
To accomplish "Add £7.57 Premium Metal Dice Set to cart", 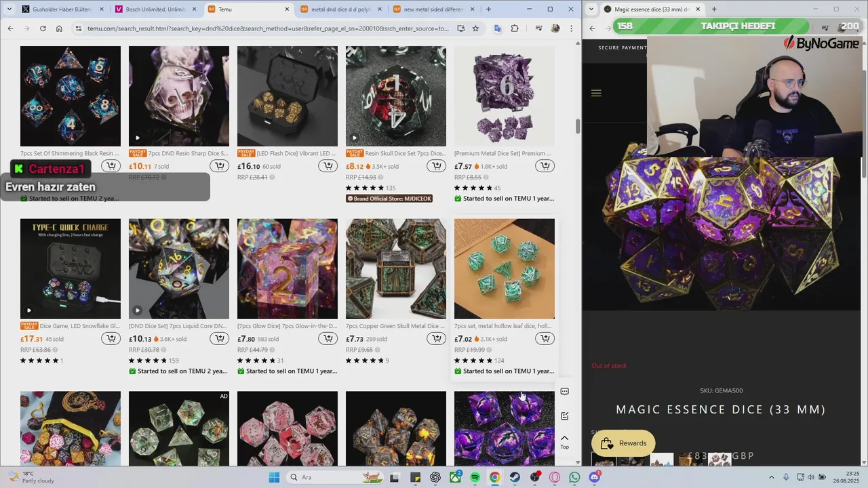I will [x=545, y=166].
